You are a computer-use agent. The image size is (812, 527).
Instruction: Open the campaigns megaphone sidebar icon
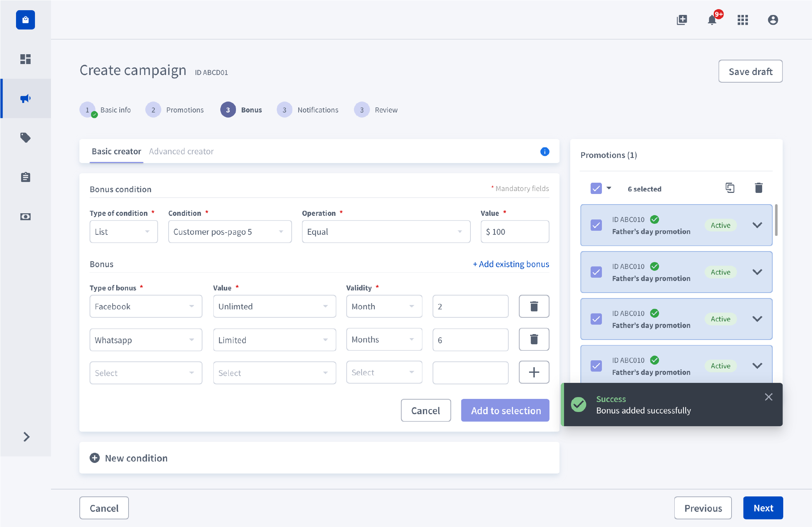tap(25, 98)
